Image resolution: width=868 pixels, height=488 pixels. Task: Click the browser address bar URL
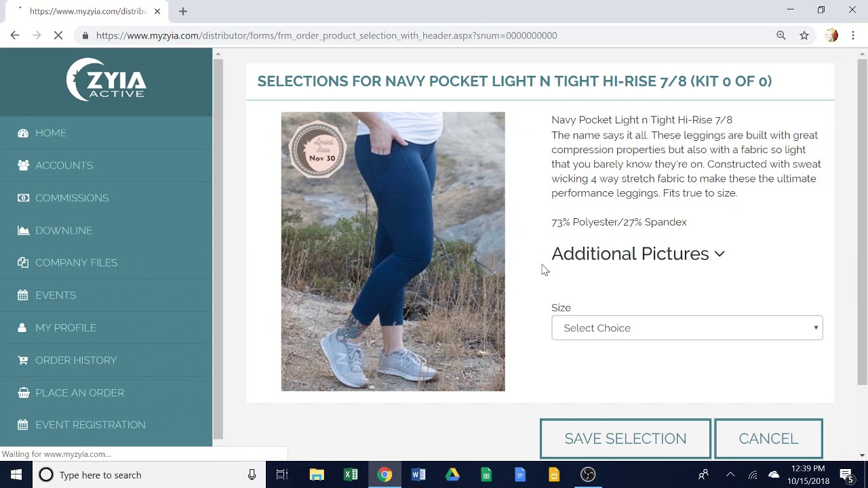tap(327, 35)
